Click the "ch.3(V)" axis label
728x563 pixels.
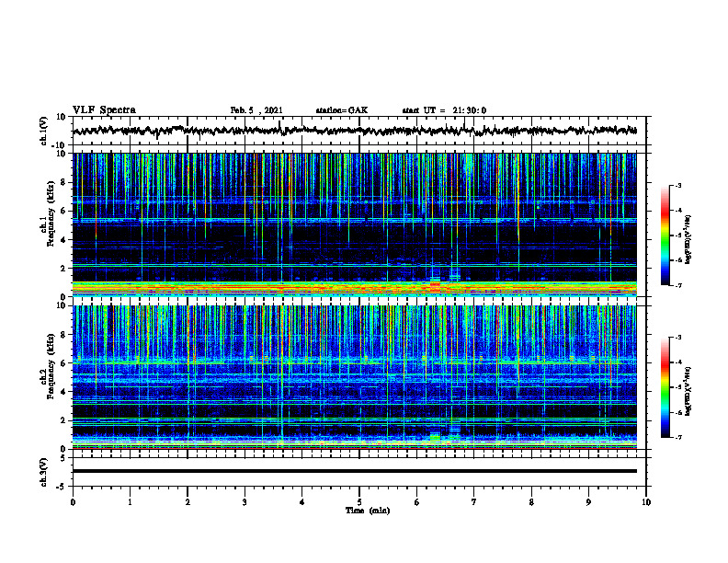(44, 472)
